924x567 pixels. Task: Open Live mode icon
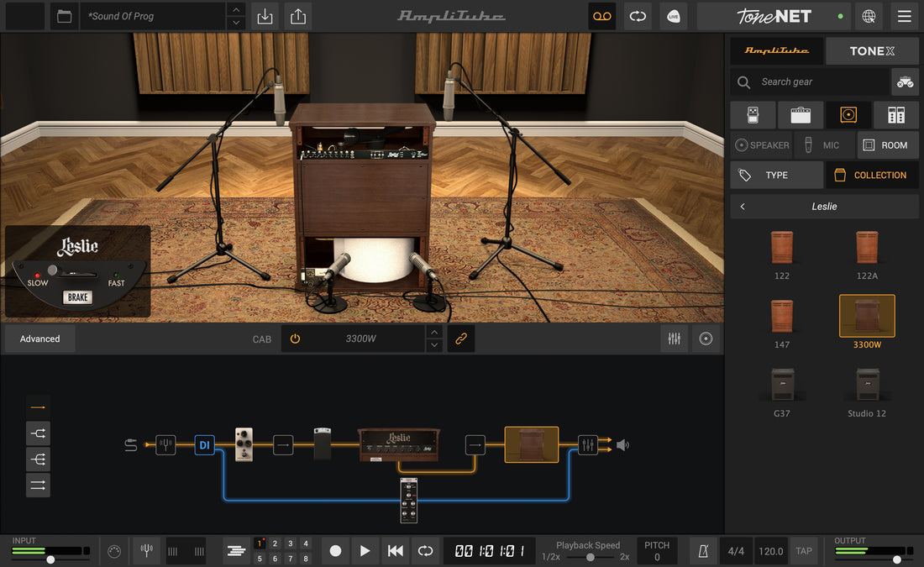[673, 16]
